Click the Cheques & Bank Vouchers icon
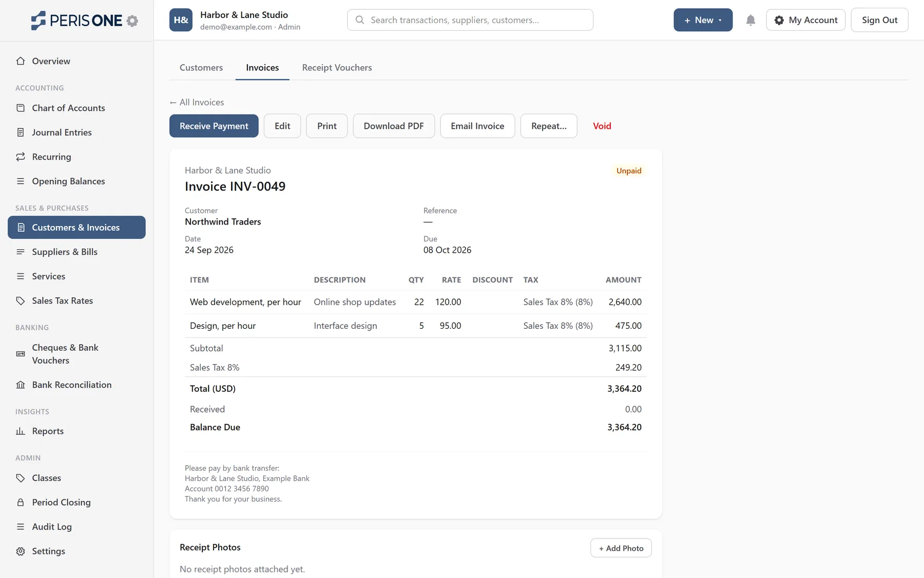 pyautogui.click(x=21, y=354)
